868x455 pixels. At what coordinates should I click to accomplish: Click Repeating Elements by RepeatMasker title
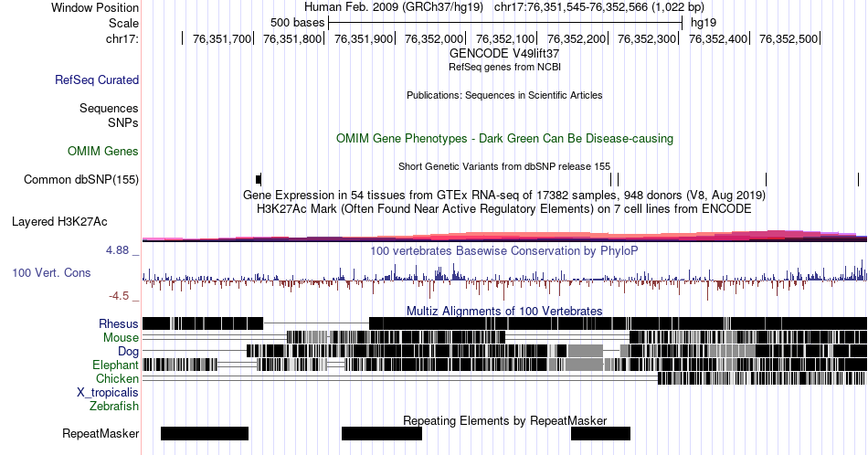504,420
